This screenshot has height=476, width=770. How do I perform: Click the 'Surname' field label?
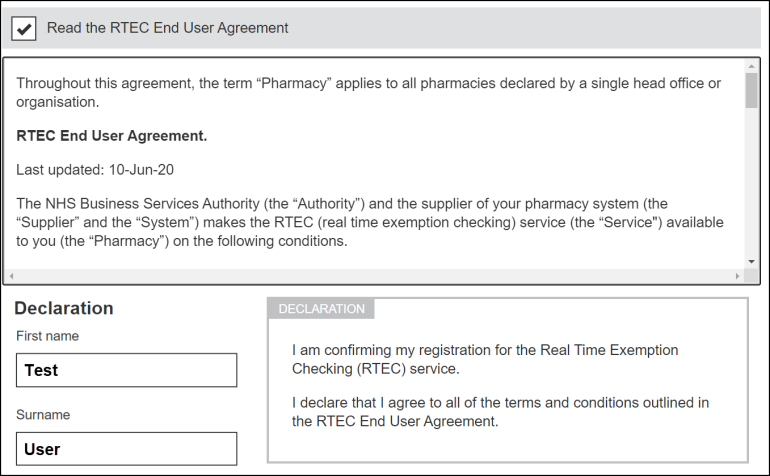[x=44, y=414]
